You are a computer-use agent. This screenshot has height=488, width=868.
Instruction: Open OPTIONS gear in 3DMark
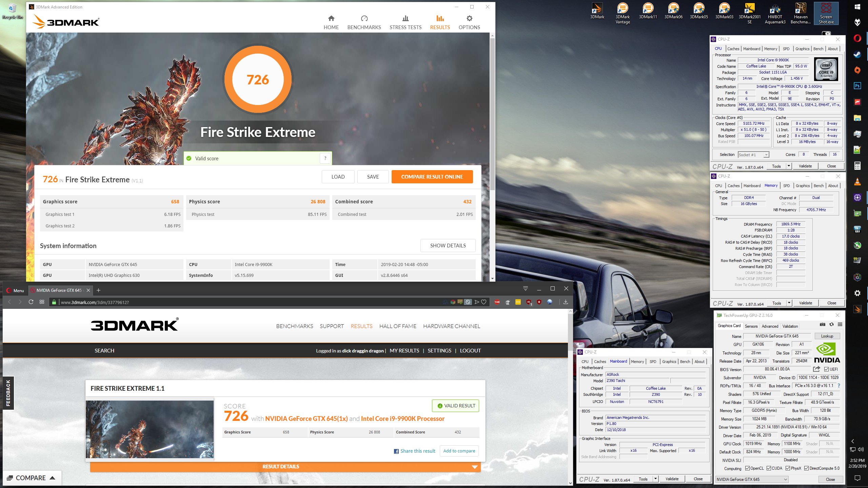[x=469, y=22]
